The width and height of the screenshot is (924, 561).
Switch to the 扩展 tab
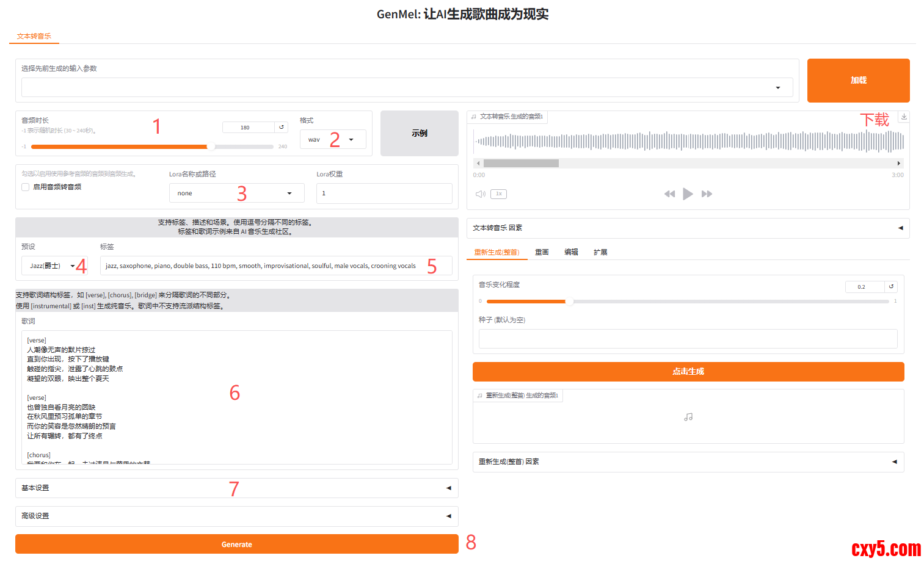(600, 252)
